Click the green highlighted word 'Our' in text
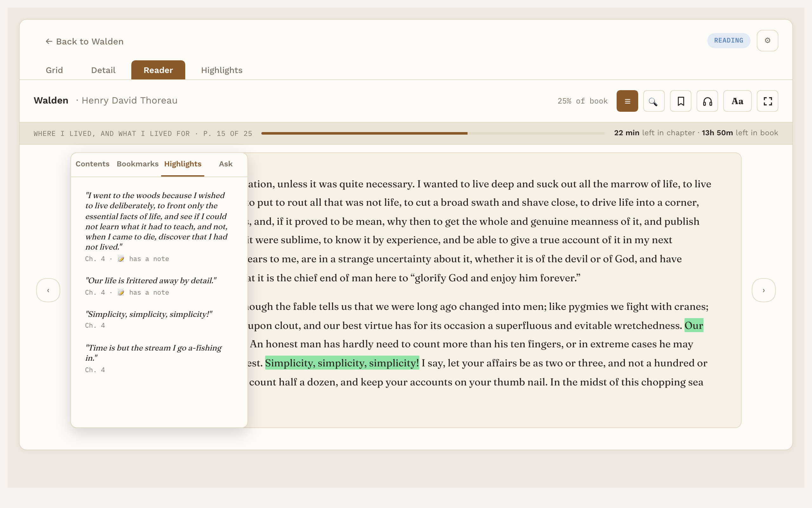The width and height of the screenshot is (812, 508). [694, 325]
